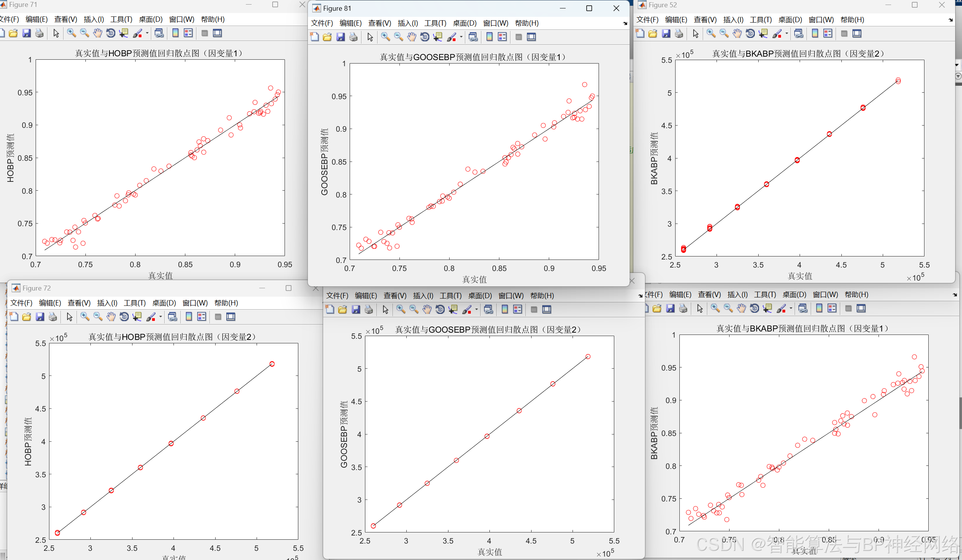Insert a legend using the Figure 81 toolbar

[x=502, y=37]
